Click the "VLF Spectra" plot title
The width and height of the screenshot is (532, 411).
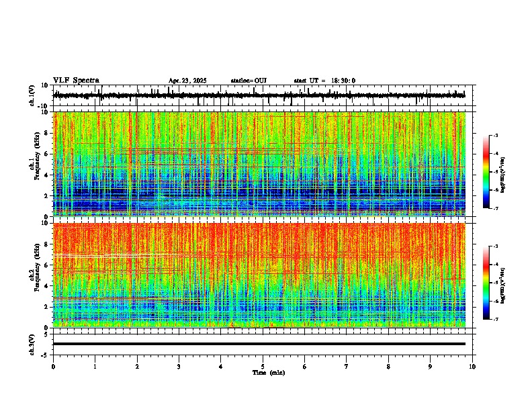76,81
